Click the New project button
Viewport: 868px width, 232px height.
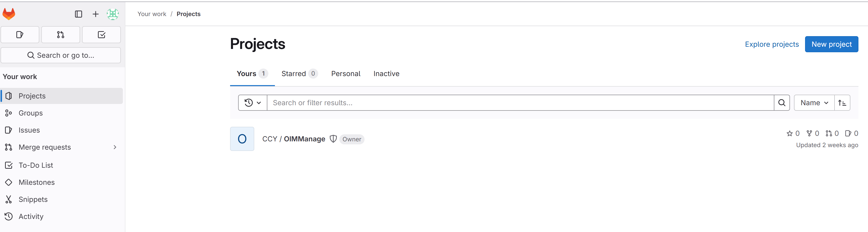pyautogui.click(x=831, y=44)
